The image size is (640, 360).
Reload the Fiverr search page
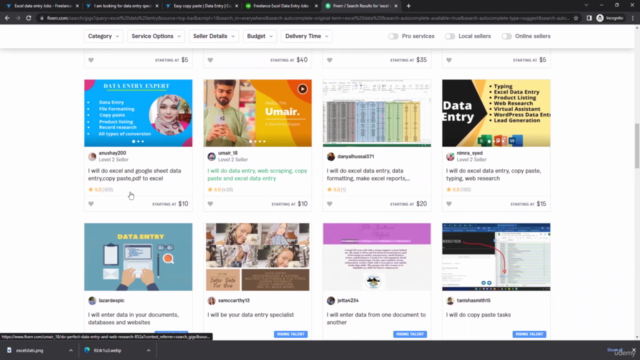[29, 18]
